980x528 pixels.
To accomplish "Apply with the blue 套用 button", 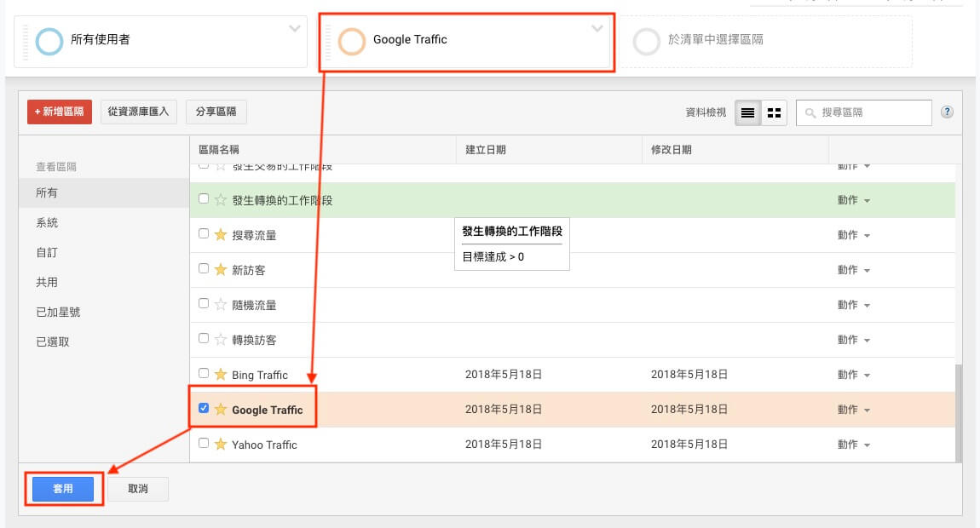I will tap(63, 489).
